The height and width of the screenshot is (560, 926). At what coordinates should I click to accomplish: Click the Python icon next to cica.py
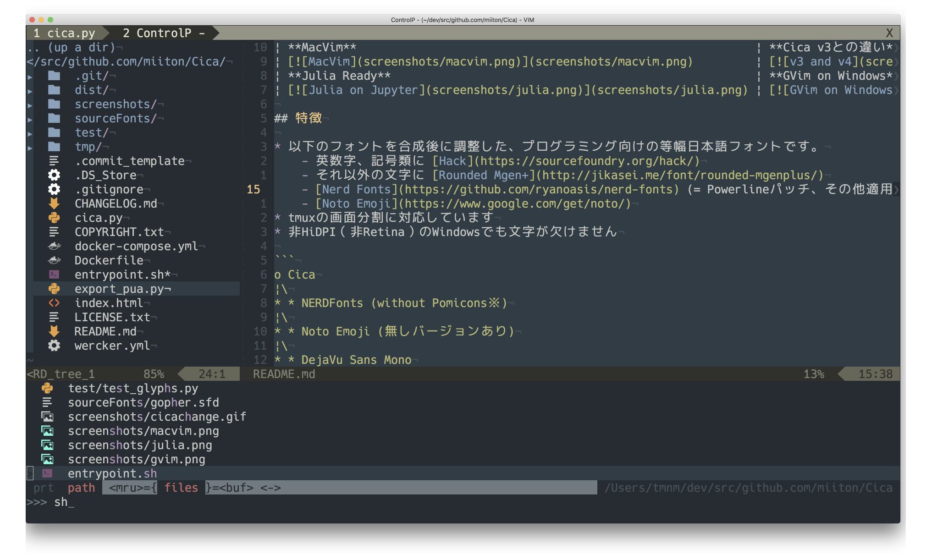click(54, 218)
